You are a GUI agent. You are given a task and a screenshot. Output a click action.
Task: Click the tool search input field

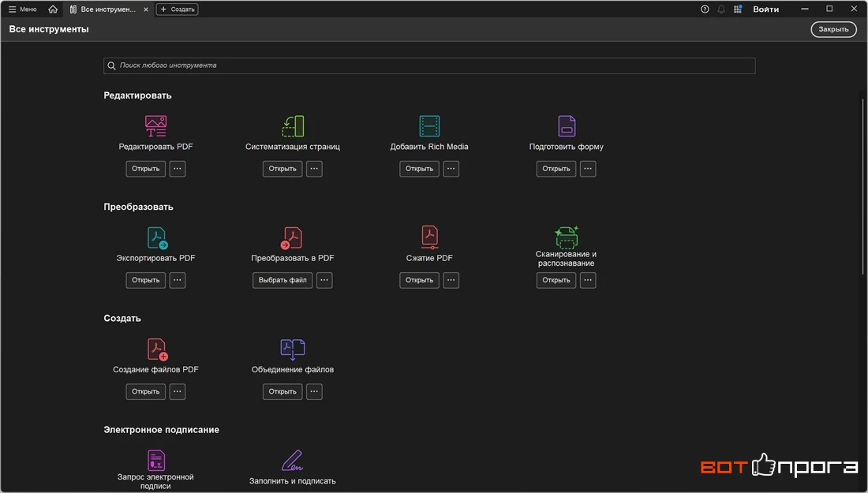point(429,65)
